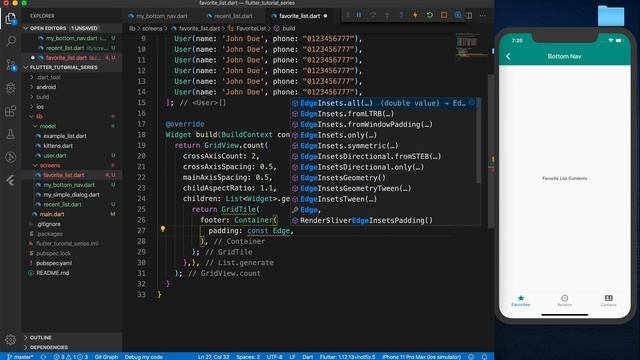Viewport: 640px width, 360px height.
Task: Choose EdgeInsets.symmetric suggestion
Action: 384,146
